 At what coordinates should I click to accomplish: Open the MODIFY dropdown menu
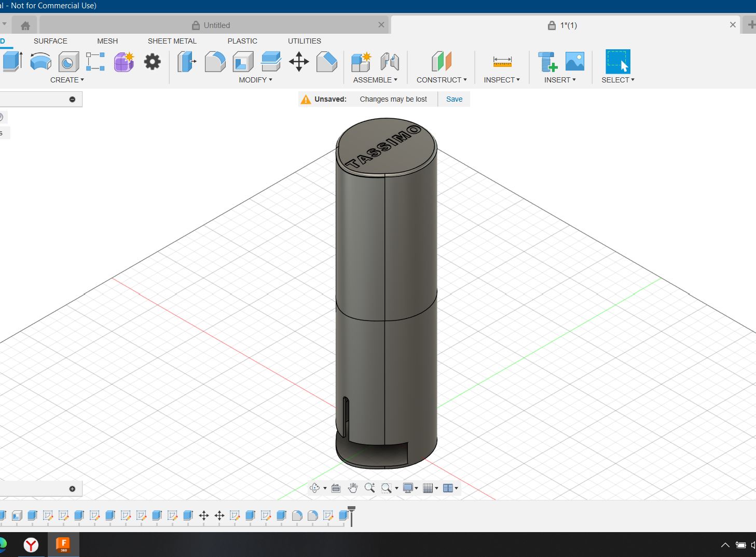[x=255, y=80]
